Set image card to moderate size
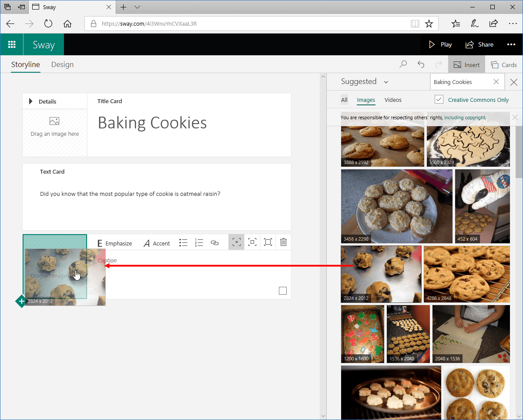Viewport: 523px width, 420px height. point(252,242)
